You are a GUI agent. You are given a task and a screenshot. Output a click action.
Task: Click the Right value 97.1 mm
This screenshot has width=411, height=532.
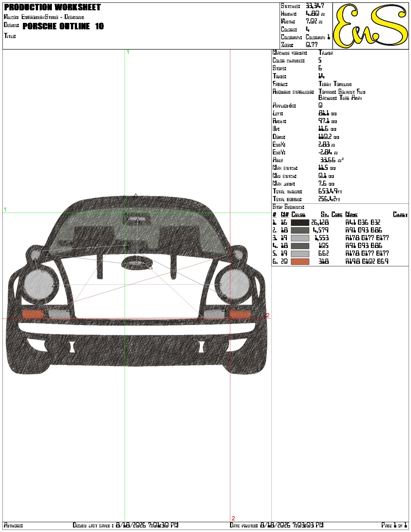click(328, 121)
